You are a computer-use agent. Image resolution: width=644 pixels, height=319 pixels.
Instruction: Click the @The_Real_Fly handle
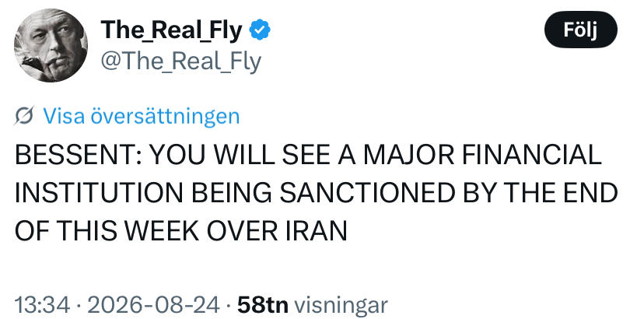pyautogui.click(x=180, y=61)
